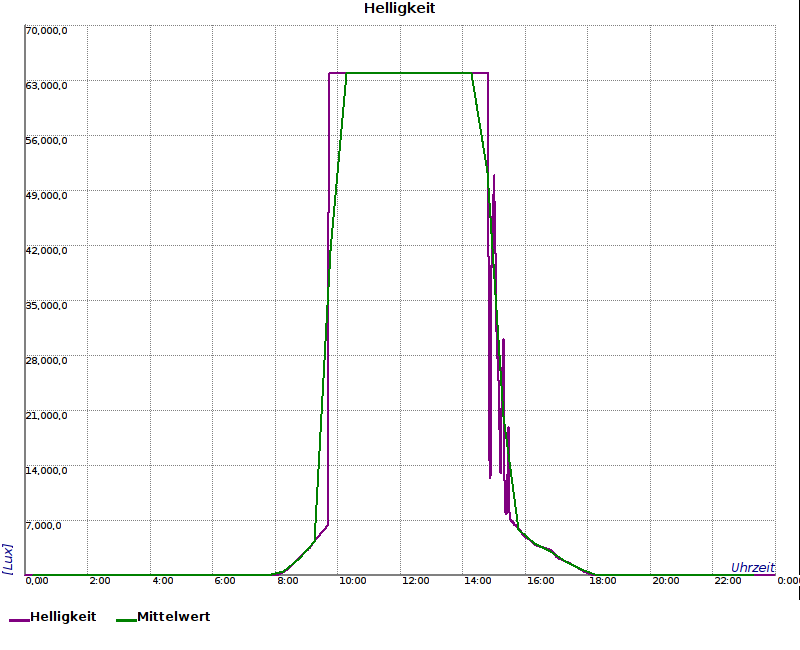Click the 63,000,0 y-axis value label
800x650 pixels.
click(46, 85)
